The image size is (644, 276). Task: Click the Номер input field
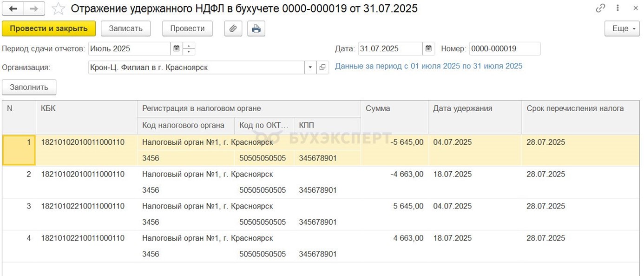point(505,48)
